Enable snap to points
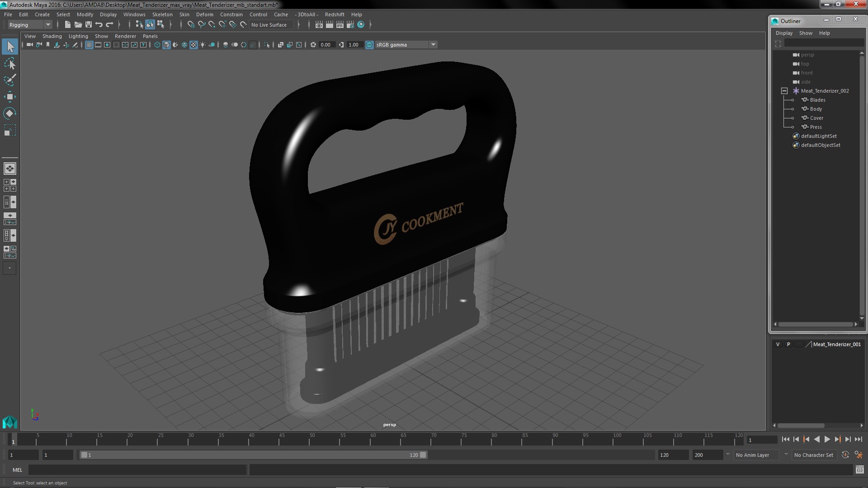The image size is (868, 488). tap(212, 25)
